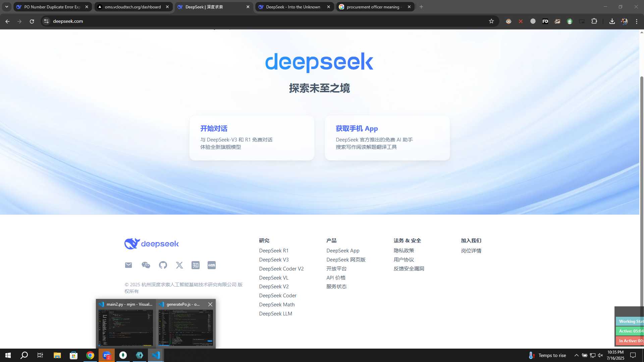This screenshot has height=362, width=644.
Task: Go back to previous page
Action: [x=7, y=21]
